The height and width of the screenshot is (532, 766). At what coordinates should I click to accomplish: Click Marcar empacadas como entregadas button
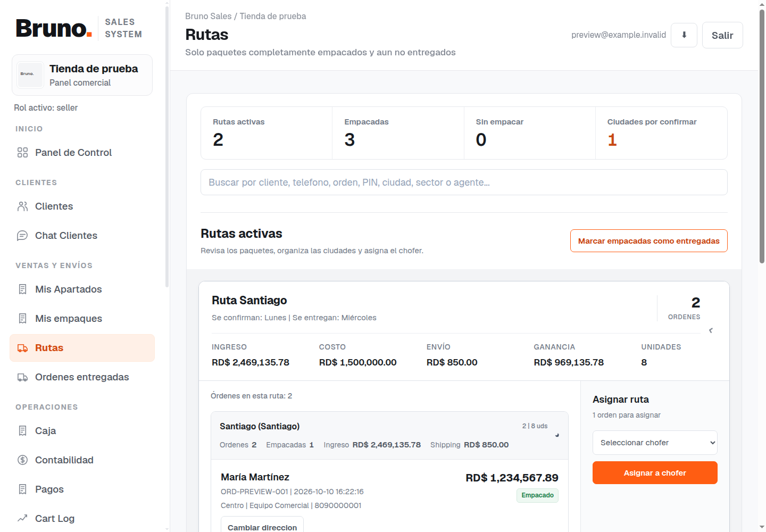coord(648,241)
